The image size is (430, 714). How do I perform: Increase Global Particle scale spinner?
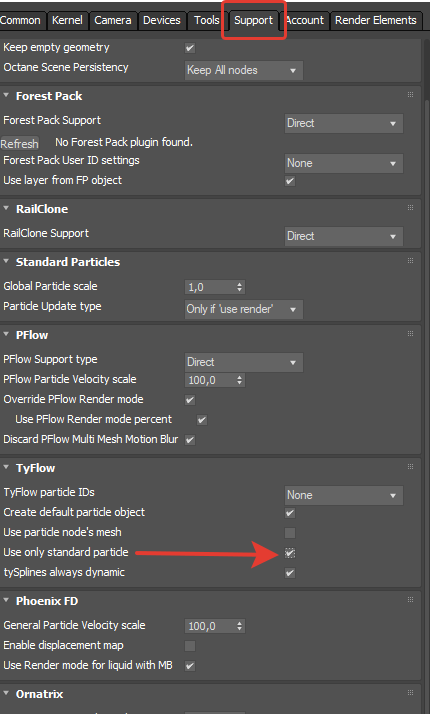[x=240, y=284]
